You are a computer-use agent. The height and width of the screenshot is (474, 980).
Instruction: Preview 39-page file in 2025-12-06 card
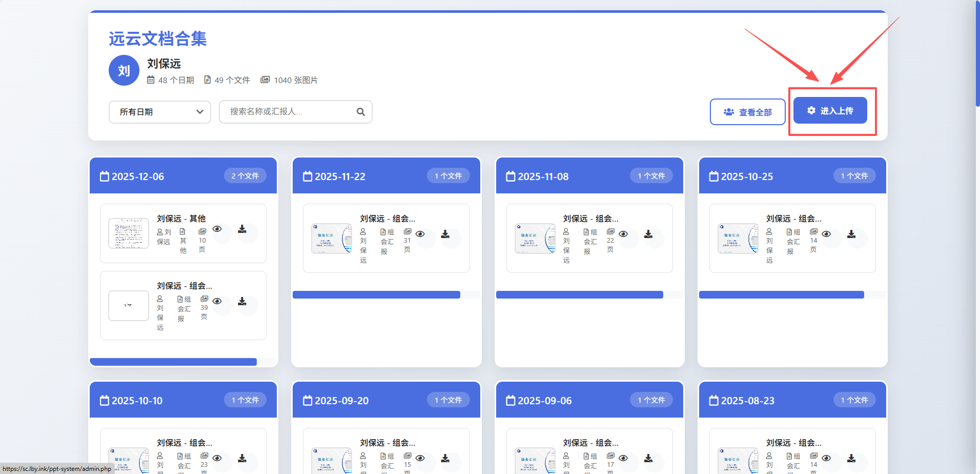pyautogui.click(x=217, y=302)
